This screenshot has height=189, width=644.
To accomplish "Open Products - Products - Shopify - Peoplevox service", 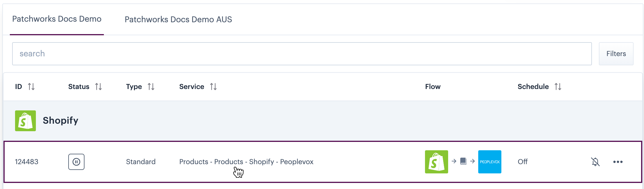I will click(246, 162).
